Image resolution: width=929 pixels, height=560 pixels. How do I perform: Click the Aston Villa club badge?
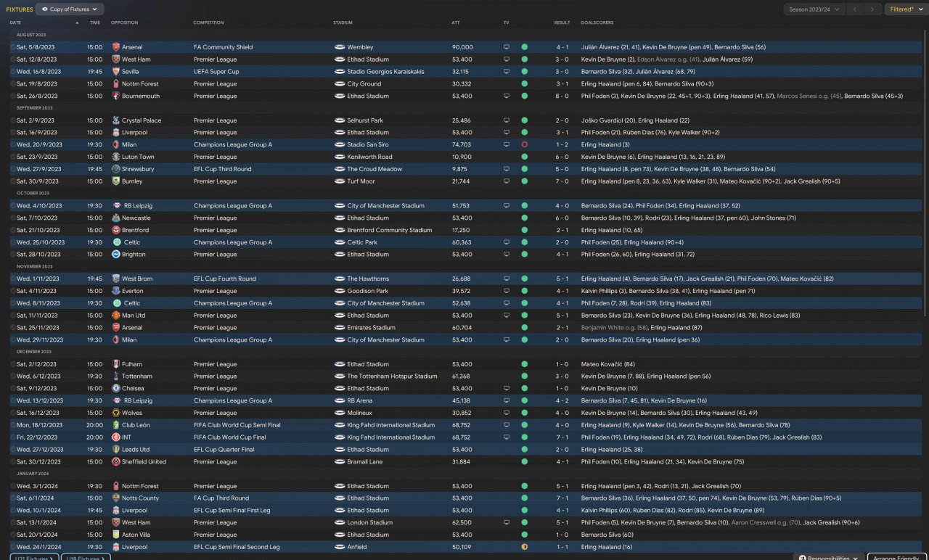click(115, 535)
